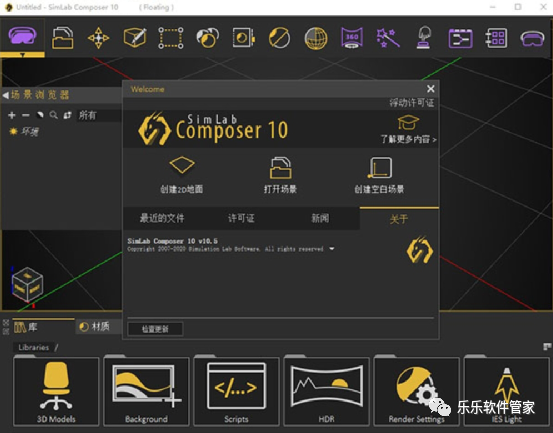Switch to the Library (库) tab

coord(43,327)
